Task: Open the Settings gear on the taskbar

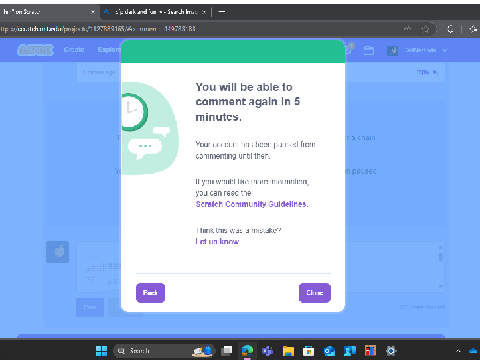Action: coord(391,351)
